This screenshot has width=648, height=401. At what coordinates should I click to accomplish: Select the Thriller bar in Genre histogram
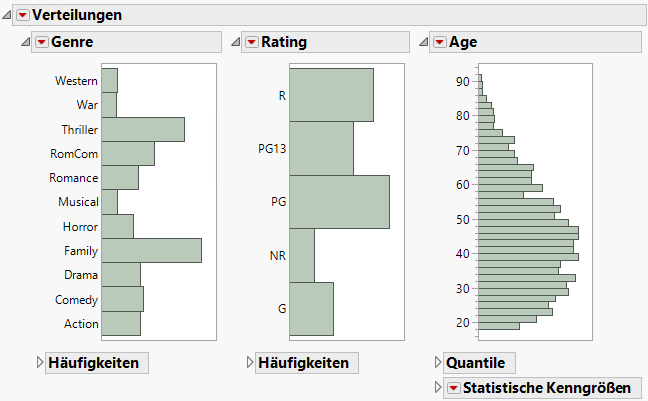pos(143,130)
